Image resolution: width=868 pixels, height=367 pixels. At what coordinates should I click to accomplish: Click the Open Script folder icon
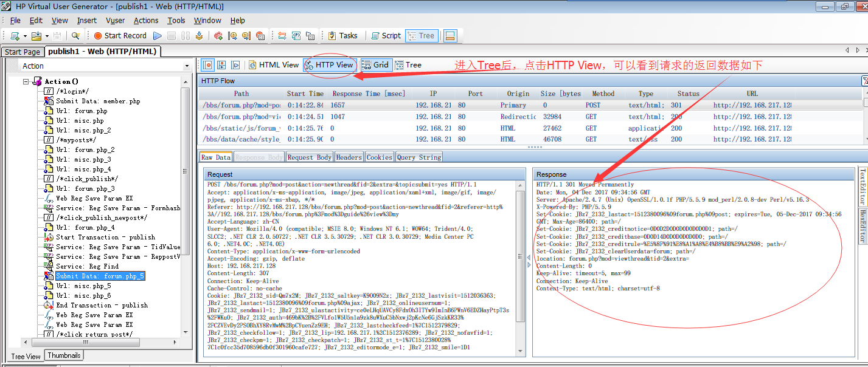(x=36, y=36)
